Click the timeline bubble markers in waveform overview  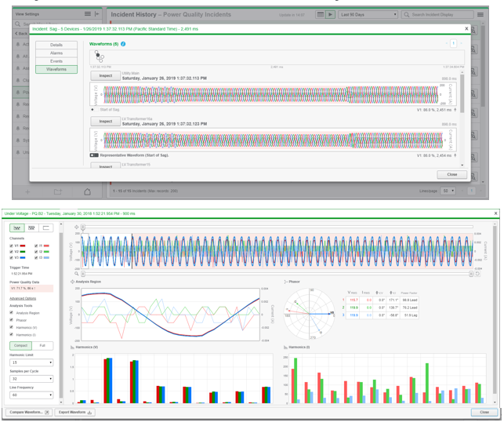tap(100, 56)
